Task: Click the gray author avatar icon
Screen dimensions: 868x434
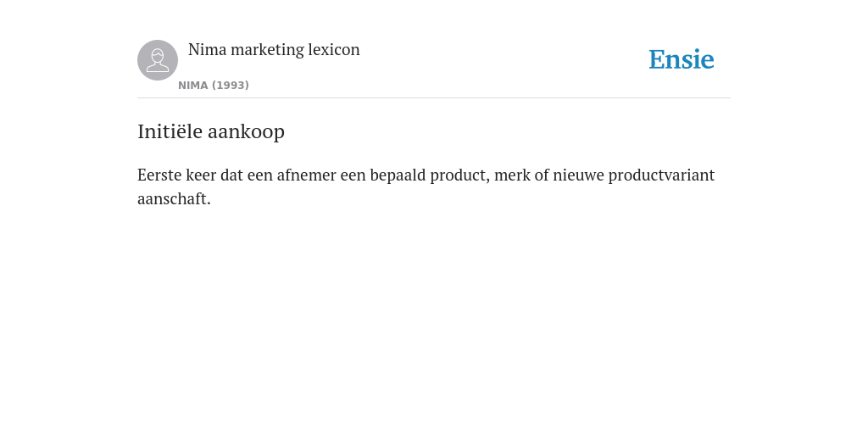Action: (x=158, y=60)
